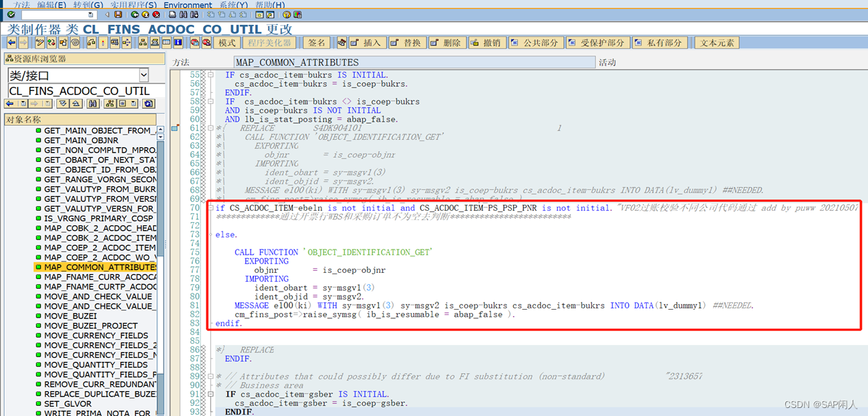Viewport: 868px width, 416px height.
Task: Click the CL_FINS_ACDOC_CO_UTIL class name input field
Action: (x=86, y=91)
